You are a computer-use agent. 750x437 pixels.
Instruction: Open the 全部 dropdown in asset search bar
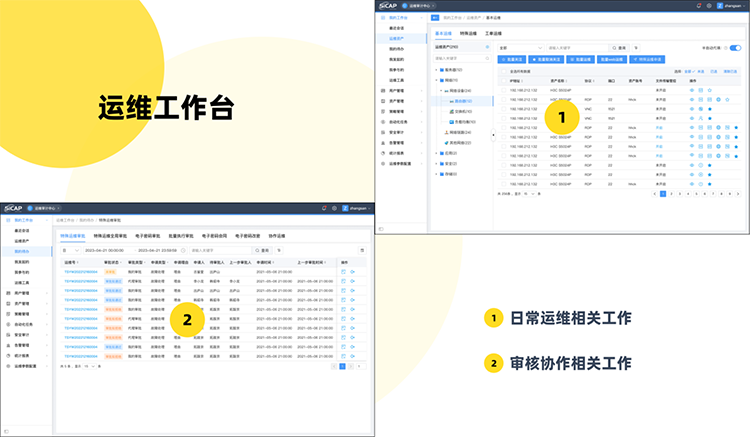coord(518,47)
